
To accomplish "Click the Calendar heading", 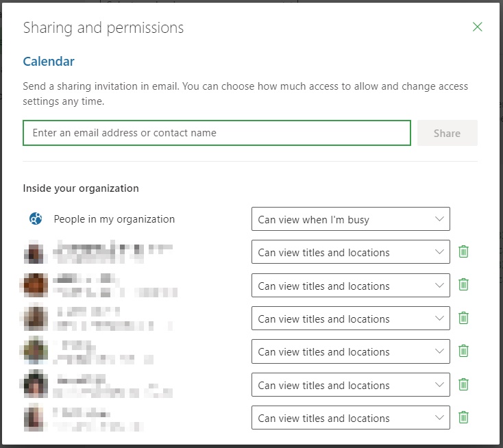I will tap(49, 62).
